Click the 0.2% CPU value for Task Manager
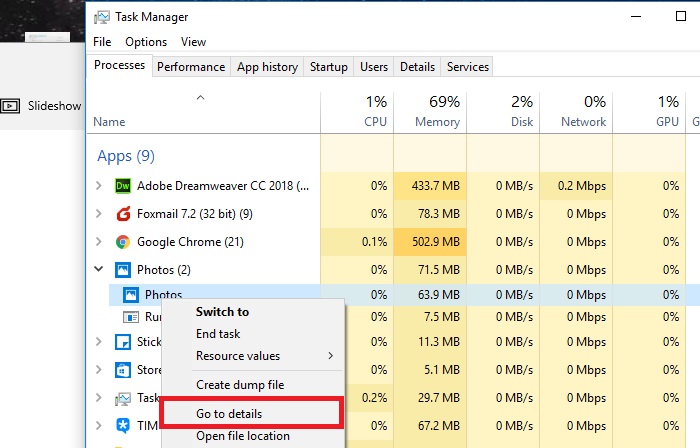The height and width of the screenshot is (448, 700). click(375, 398)
